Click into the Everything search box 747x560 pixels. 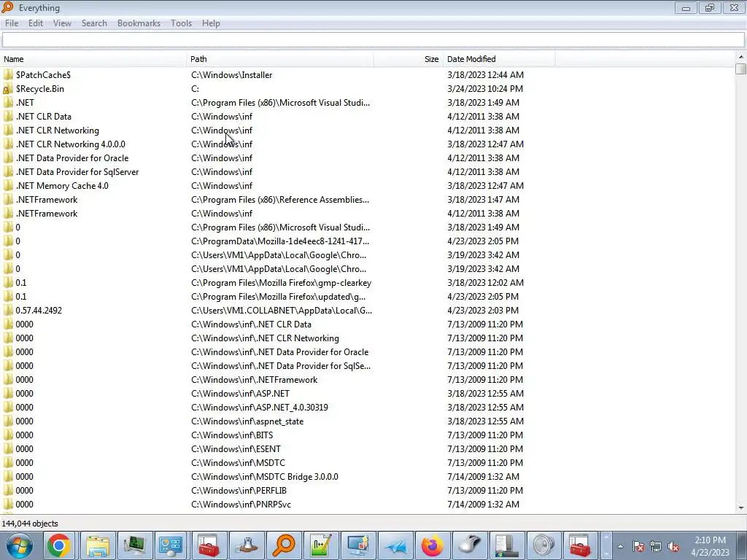[373, 40]
